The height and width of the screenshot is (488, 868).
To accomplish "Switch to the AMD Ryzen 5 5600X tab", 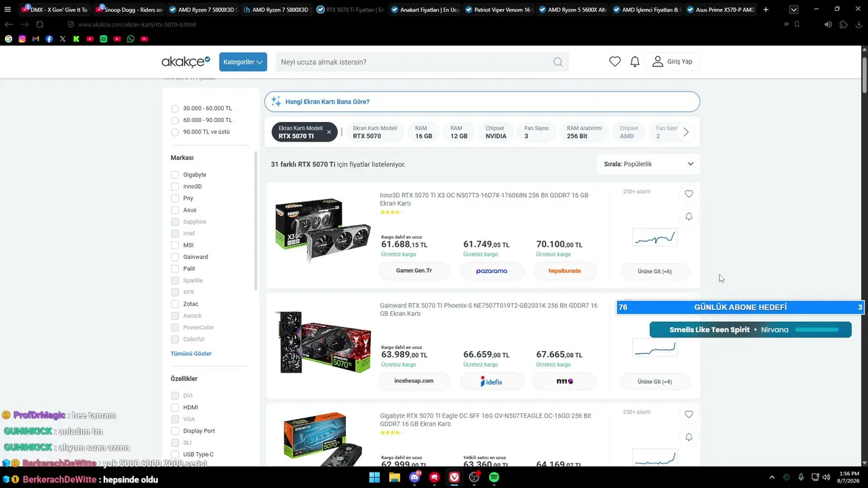I will (572, 9).
